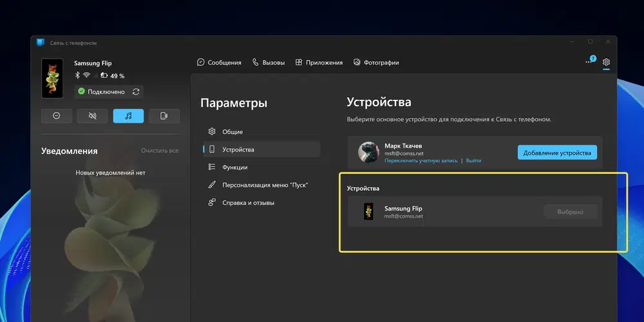Click the phone screen mirroring button
The image size is (644, 322).
164,116
